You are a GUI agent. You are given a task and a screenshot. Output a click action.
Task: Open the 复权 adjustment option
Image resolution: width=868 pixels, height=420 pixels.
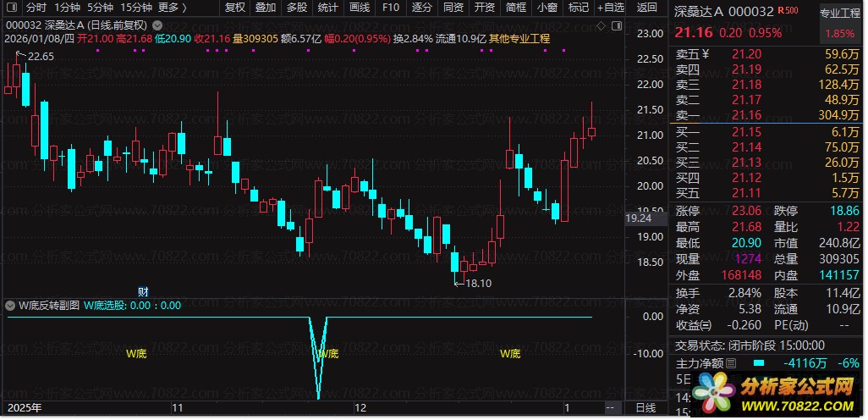coord(235,8)
